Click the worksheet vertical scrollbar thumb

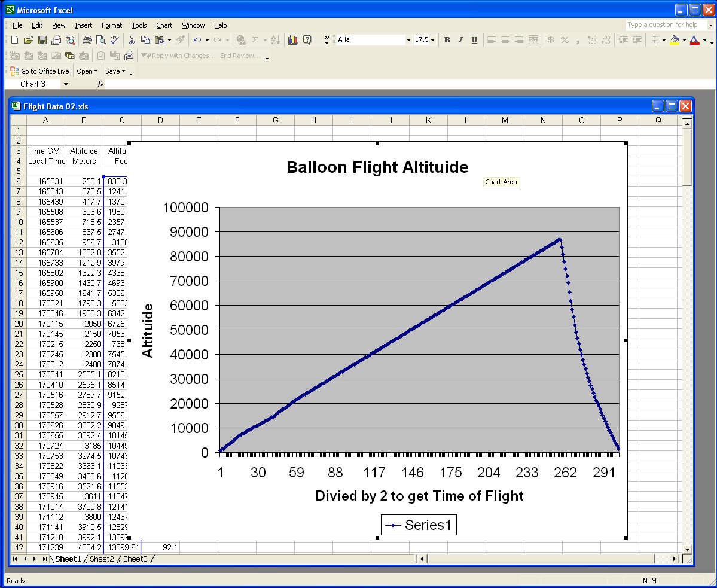(687, 157)
